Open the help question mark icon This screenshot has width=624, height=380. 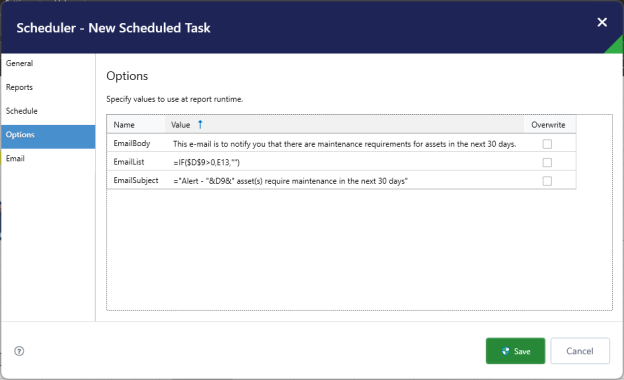point(19,351)
